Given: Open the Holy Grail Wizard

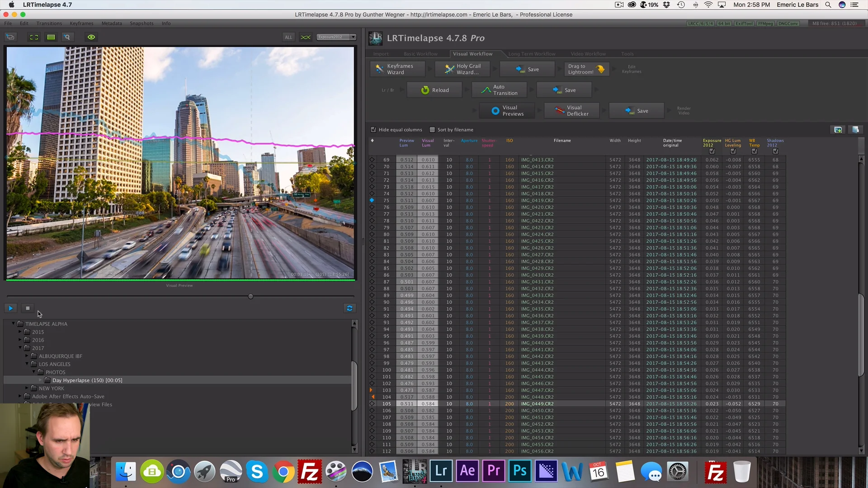Looking at the screenshot, I should click(462, 69).
